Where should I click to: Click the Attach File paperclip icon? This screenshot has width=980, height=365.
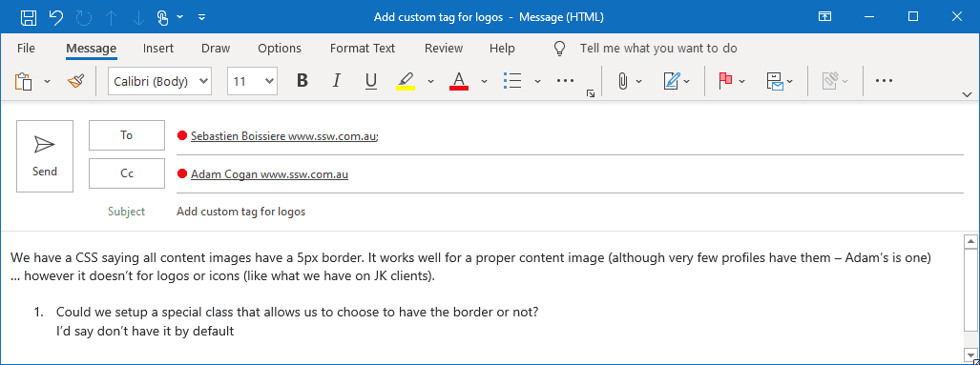click(x=622, y=80)
